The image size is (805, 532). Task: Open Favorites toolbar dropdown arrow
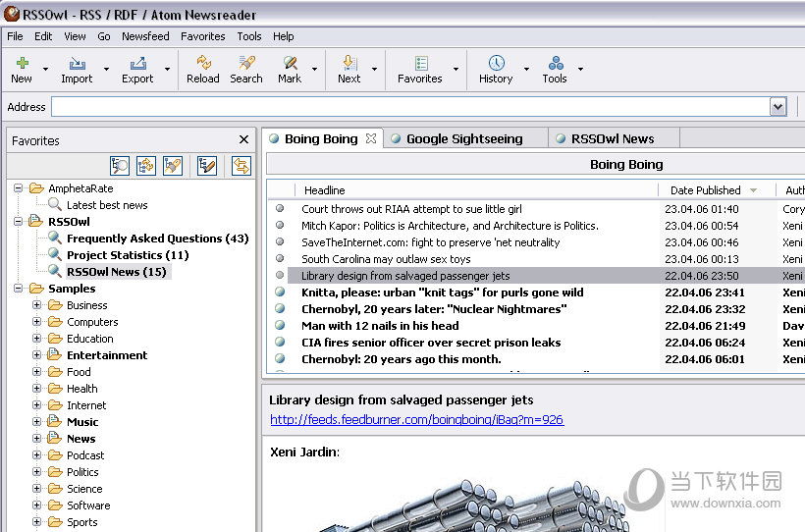click(x=456, y=69)
